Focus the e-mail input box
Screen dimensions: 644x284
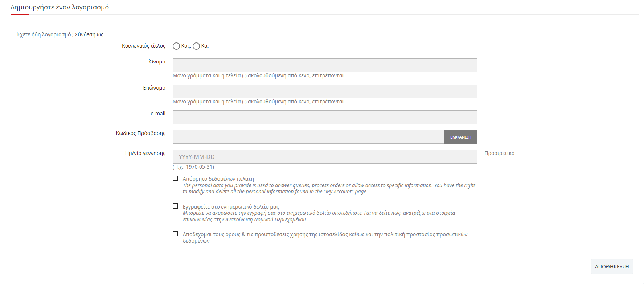[x=325, y=117]
